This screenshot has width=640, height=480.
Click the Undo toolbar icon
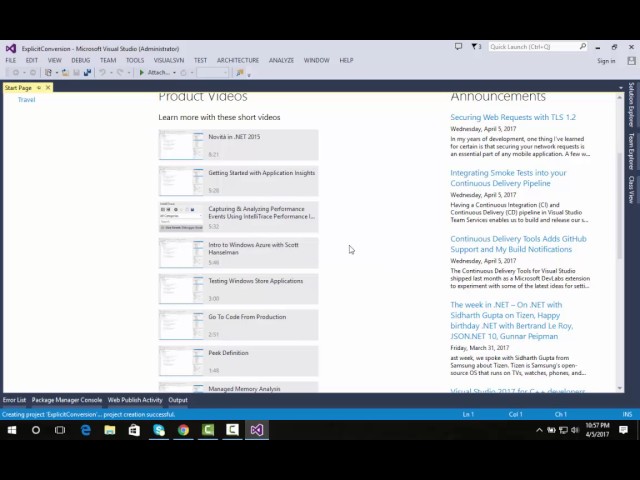click(x=102, y=73)
